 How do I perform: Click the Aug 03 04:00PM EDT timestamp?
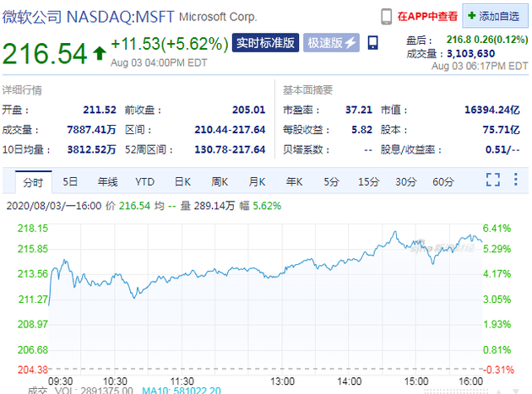[x=159, y=62]
